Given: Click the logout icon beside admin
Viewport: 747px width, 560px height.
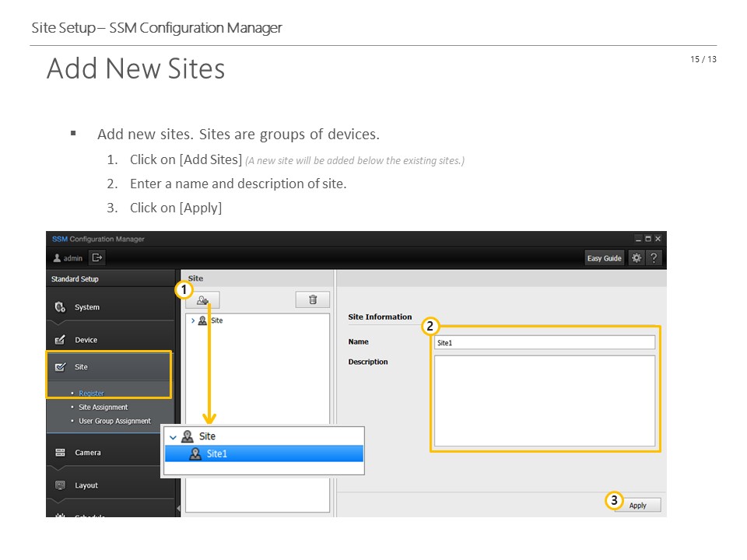Looking at the screenshot, I should pyautogui.click(x=97, y=257).
